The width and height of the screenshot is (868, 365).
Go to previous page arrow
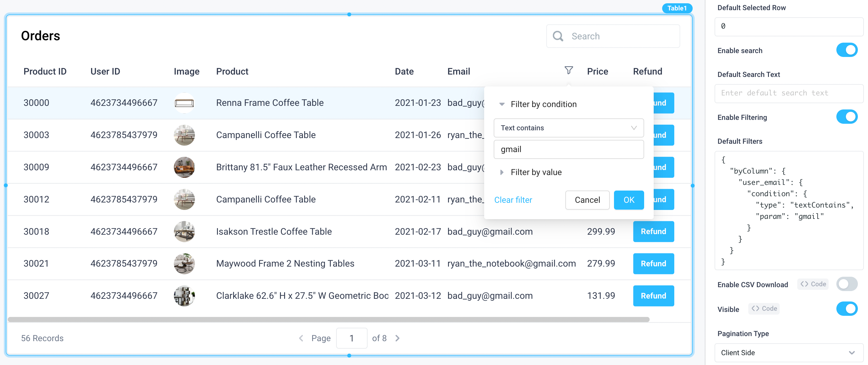[x=301, y=338]
